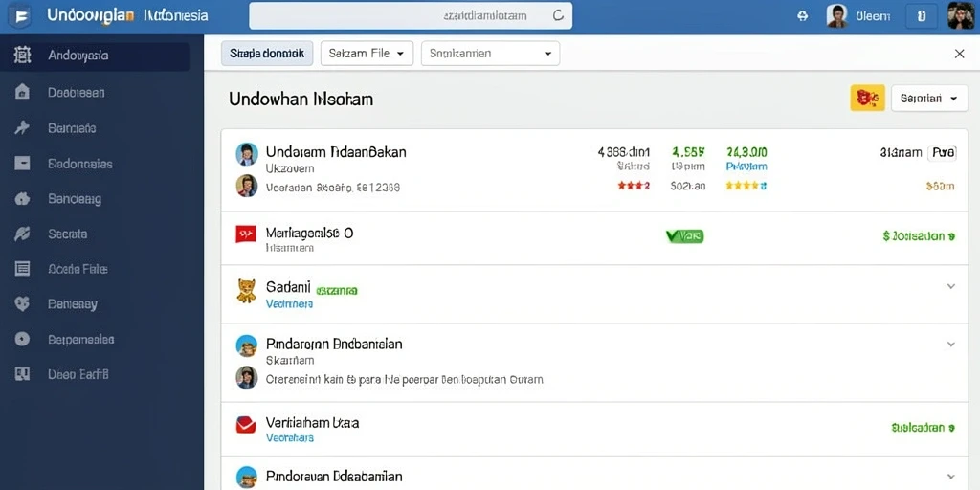Open the Saramian sort dropdown
This screenshot has height=490, width=980.
(929, 99)
